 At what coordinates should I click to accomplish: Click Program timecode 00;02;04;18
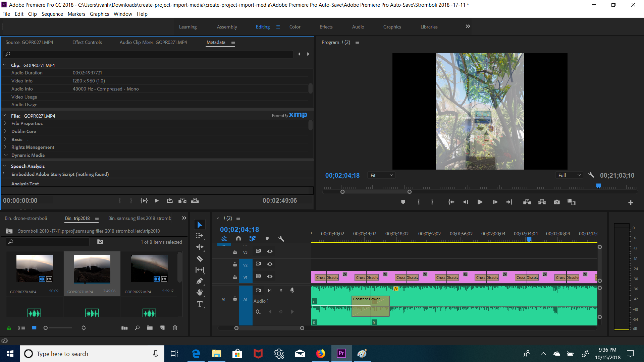pyautogui.click(x=342, y=175)
